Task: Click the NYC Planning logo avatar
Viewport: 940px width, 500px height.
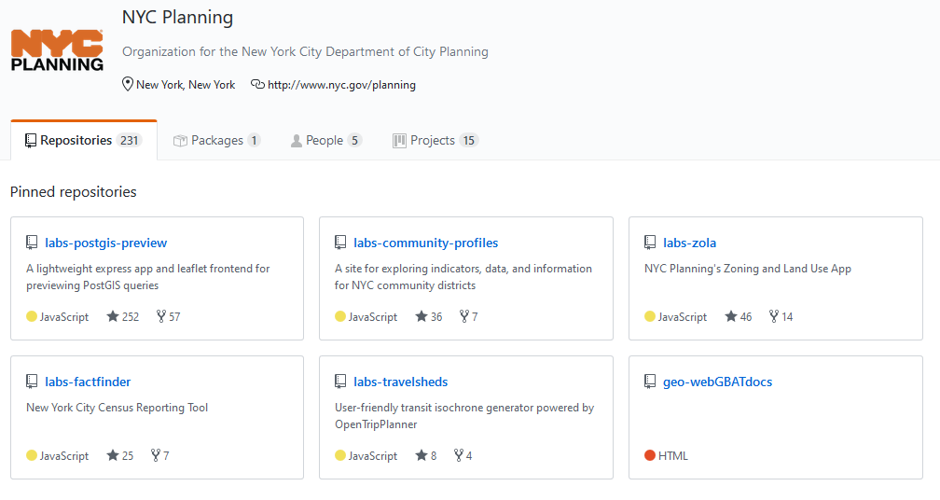Action: coord(57,51)
